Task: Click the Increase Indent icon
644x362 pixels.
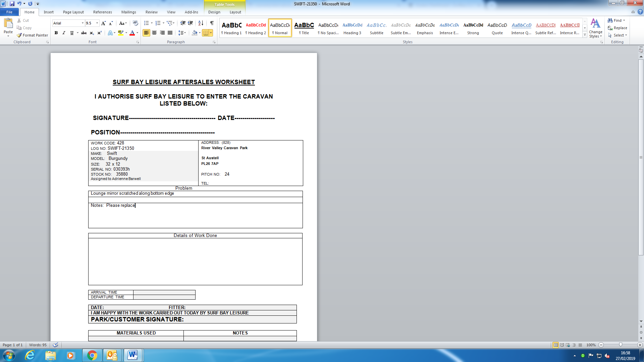Action: point(190,23)
